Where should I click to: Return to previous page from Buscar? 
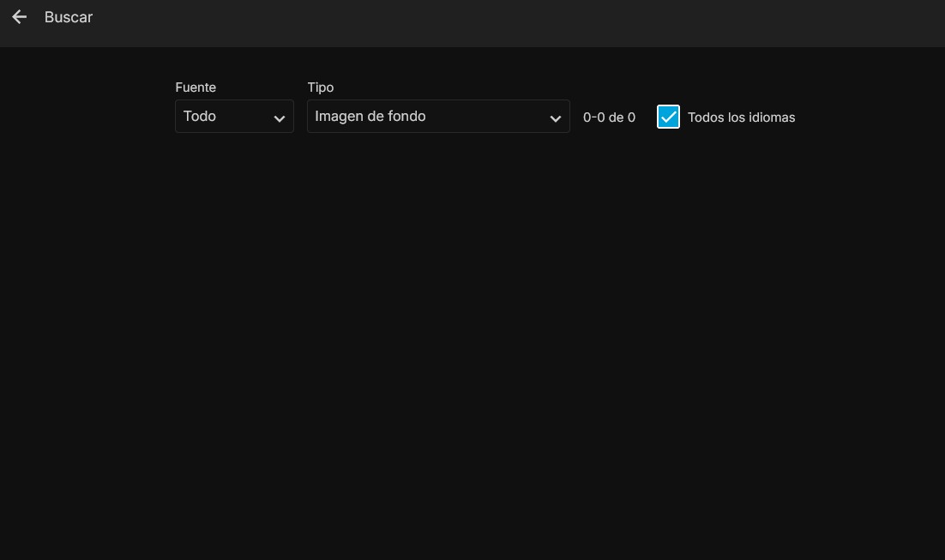(19, 17)
